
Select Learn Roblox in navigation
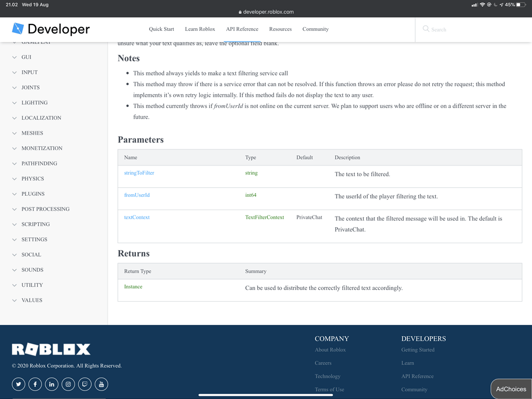click(x=200, y=29)
